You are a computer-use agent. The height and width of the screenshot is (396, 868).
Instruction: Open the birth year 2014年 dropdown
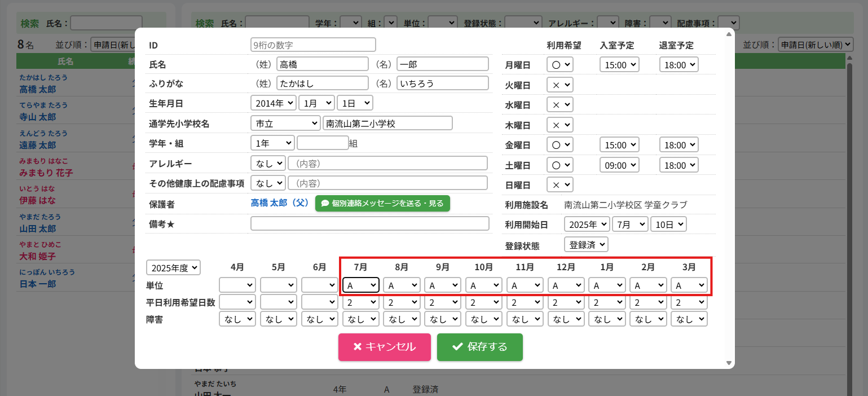click(273, 103)
